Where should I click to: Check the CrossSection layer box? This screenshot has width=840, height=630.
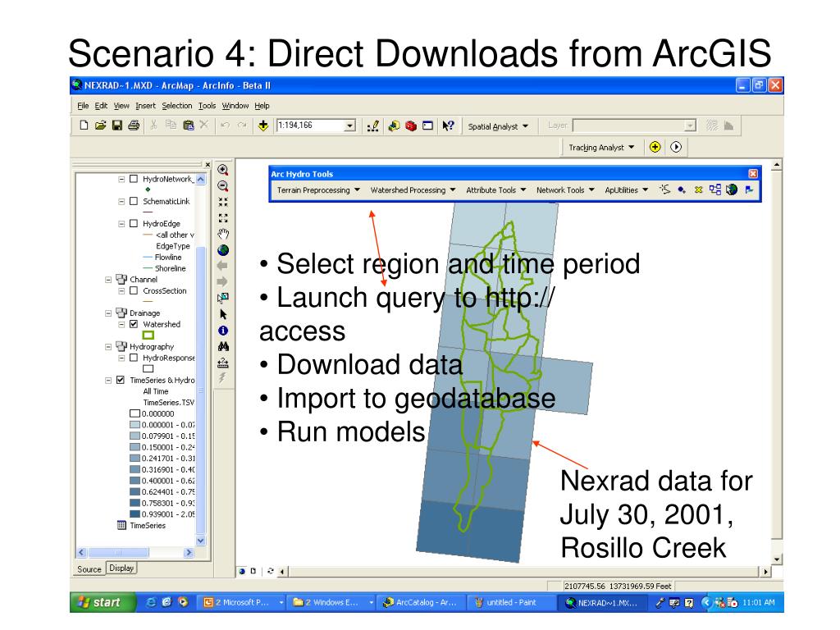(x=134, y=291)
